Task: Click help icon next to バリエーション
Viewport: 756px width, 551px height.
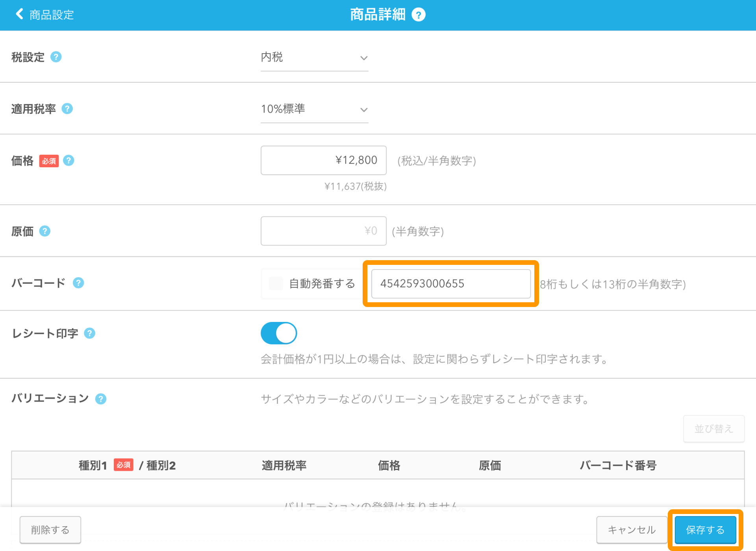Action: (101, 399)
